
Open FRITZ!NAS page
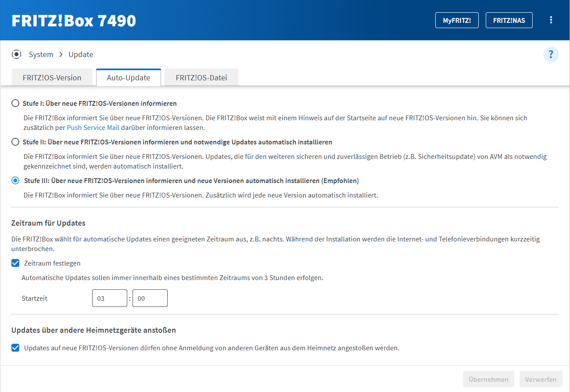(x=509, y=20)
